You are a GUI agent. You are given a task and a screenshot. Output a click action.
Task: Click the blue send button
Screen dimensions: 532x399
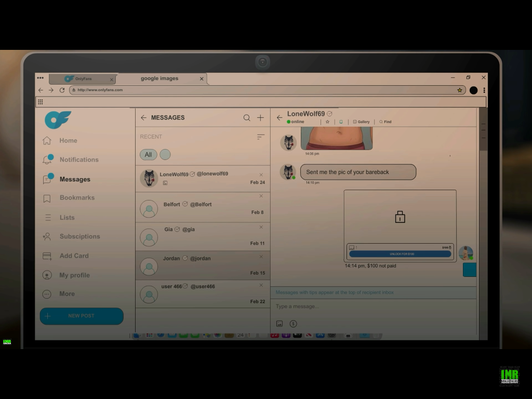coord(470,270)
